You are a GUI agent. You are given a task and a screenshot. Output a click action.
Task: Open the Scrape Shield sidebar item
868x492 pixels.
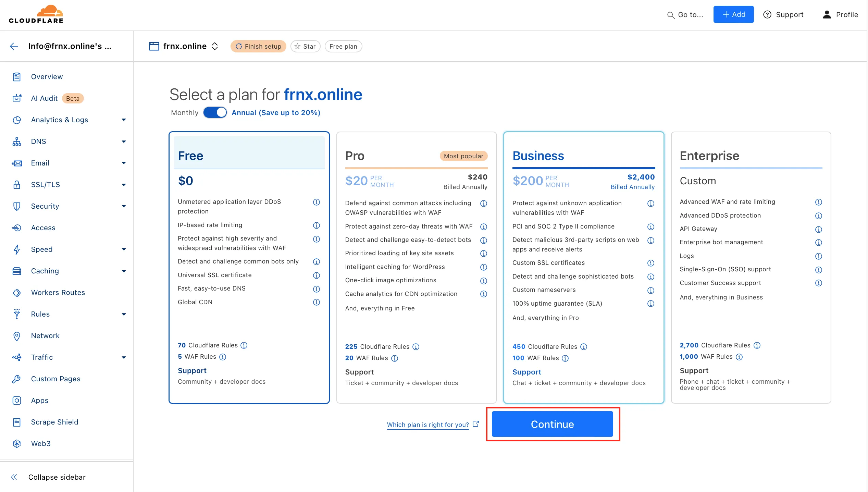54,422
